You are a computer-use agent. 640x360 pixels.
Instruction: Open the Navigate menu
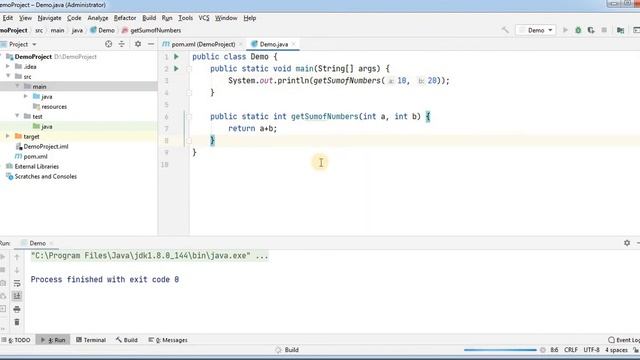(x=49, y=18)
